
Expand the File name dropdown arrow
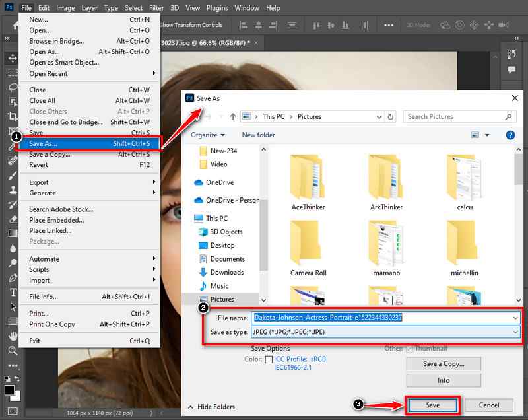click(515, 318)
